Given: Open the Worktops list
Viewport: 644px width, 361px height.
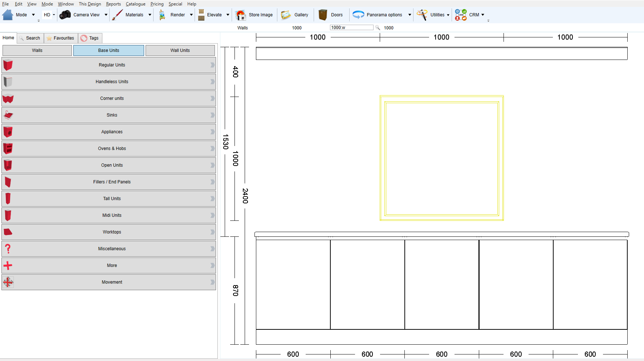Looking at the screenshot, I should click(109, 232).
